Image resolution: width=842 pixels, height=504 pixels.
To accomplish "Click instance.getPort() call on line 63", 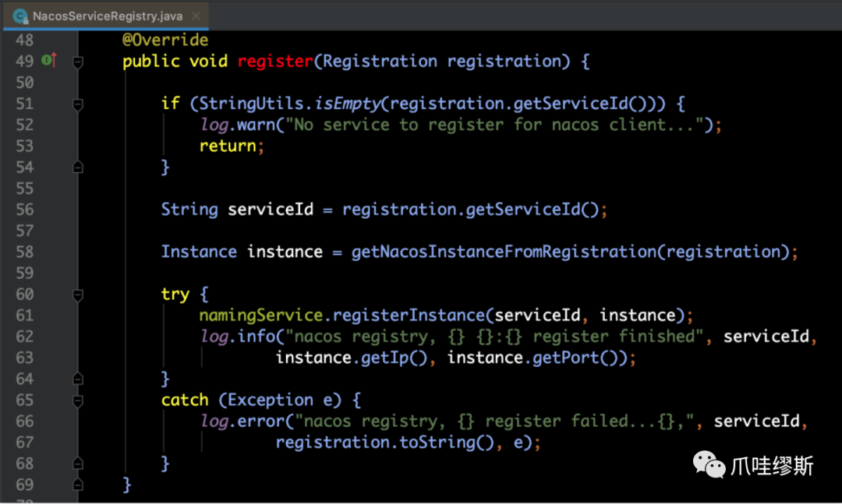I will pos(536,358).
